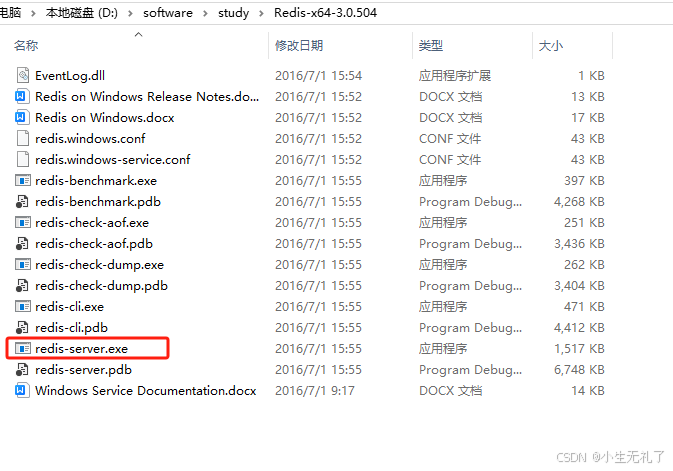
Task: Click the 应用程序扩展 type of EventLog.dll
Action: [455, 76]
